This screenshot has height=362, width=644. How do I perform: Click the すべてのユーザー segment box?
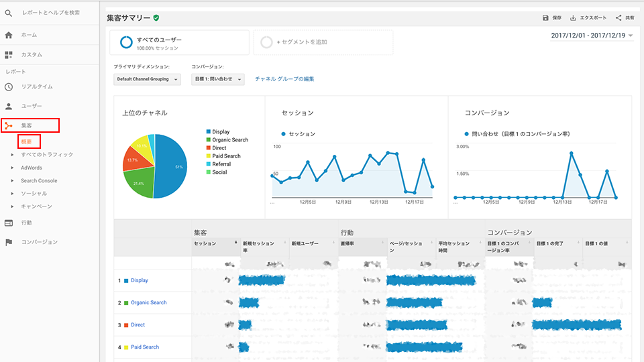pos(180,42)
